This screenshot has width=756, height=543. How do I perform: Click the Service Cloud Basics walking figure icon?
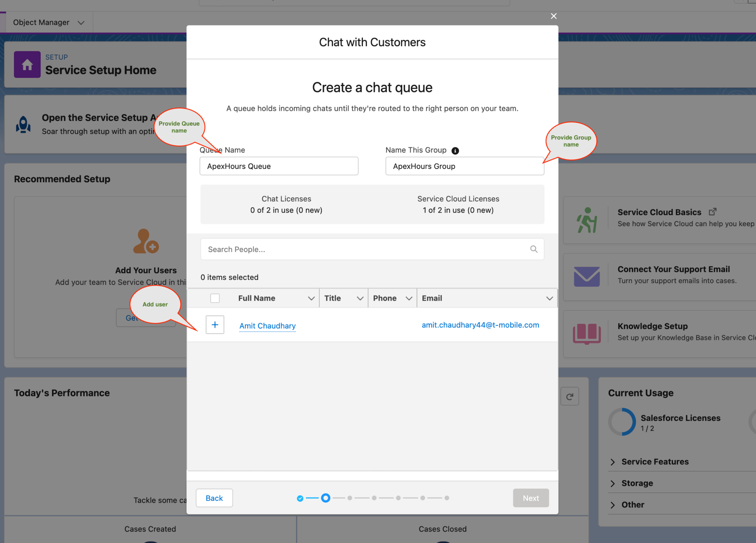[x=587, y=219]
